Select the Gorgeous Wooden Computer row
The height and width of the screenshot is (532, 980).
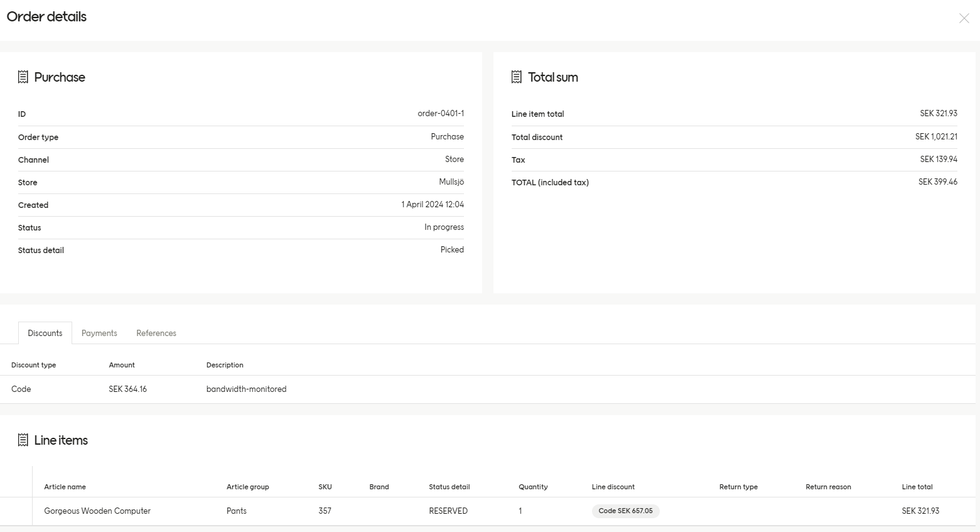(x=490, y=511)
